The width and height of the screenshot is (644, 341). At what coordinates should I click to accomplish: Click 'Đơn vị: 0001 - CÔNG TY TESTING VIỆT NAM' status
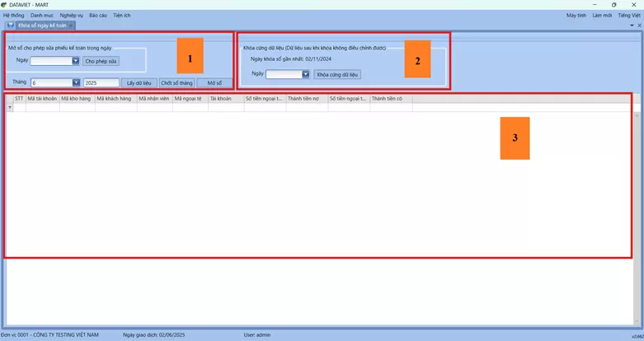pyautogui.click(x=49, y=335)
